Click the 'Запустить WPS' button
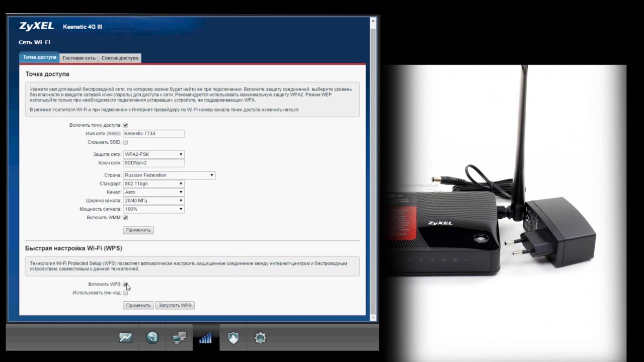 175,305
